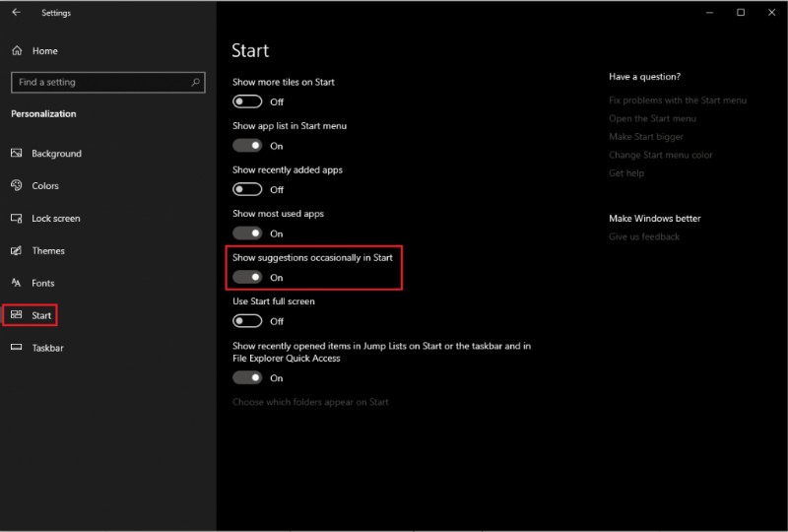Click the Lock screen icon
Viewport: 788px width, 532px height.
coord(17,219)
